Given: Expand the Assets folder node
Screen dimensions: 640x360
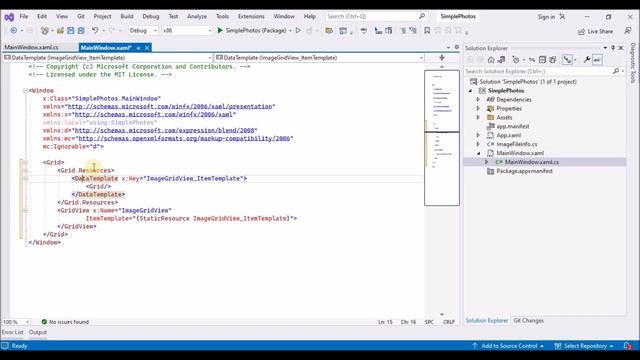Looking at the screenshot, I should click(478, 118).
